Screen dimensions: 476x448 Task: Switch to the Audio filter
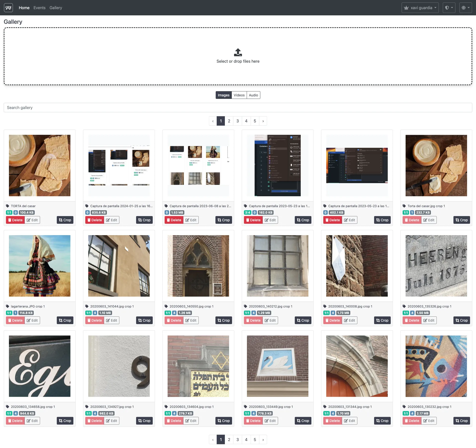(x=253, y=95)
